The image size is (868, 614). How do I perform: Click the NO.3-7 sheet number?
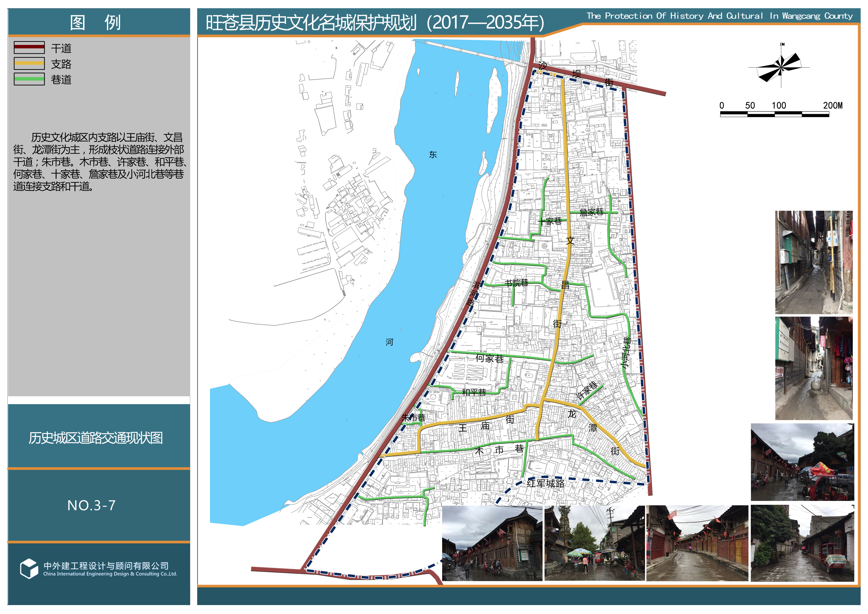click(x=91, y=505)
